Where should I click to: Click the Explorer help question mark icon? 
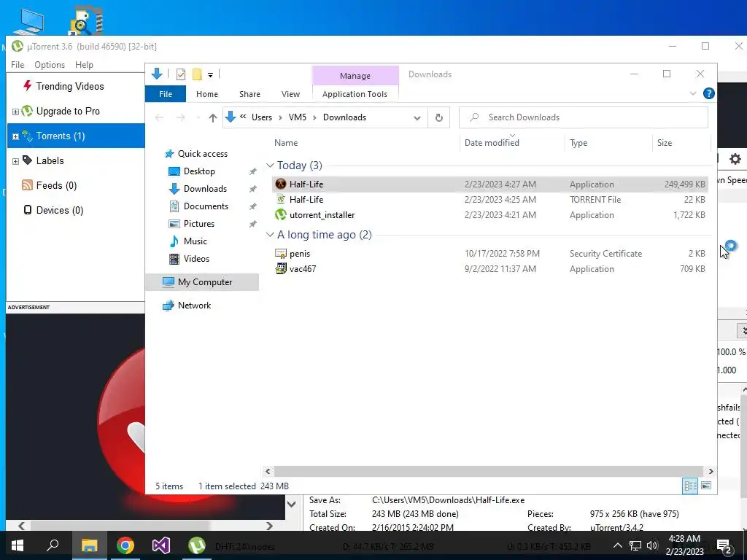click(x=708, y=94)
